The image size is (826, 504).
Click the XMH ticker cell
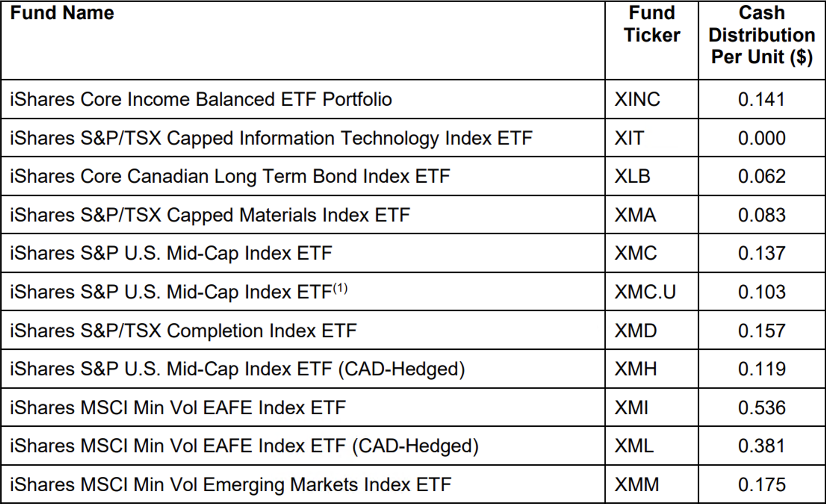click(x=635, y=369)
